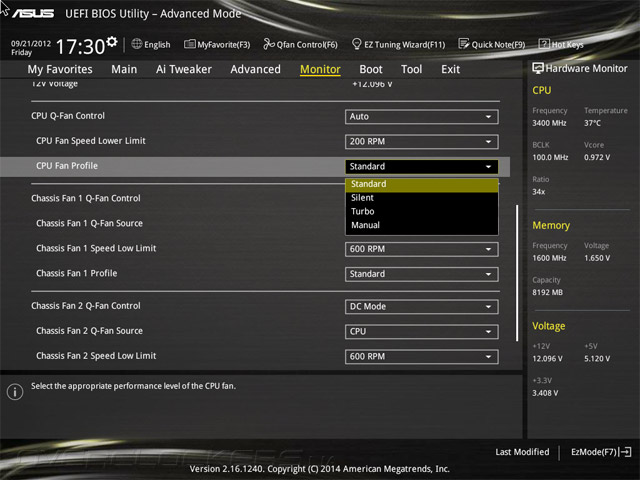Click the Last Modified button
This screenshot has width=640, height=480.
click(x=522, y=452)
